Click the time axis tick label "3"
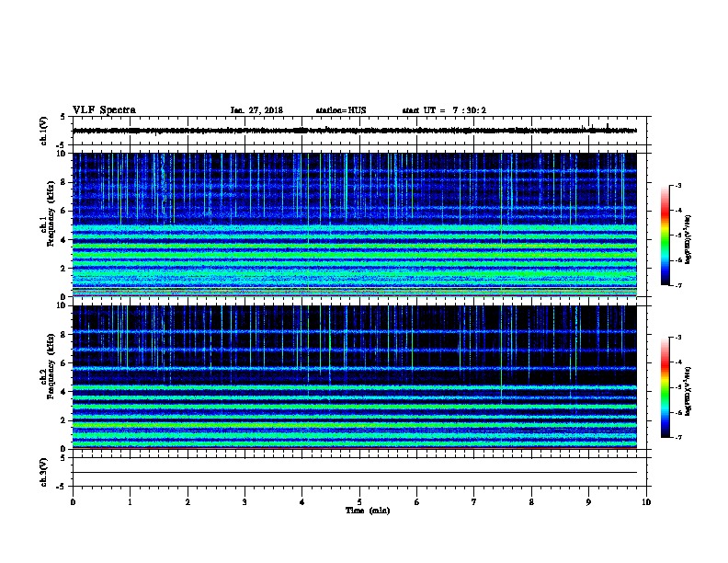The image size is (728, 563). pos(245,502)
